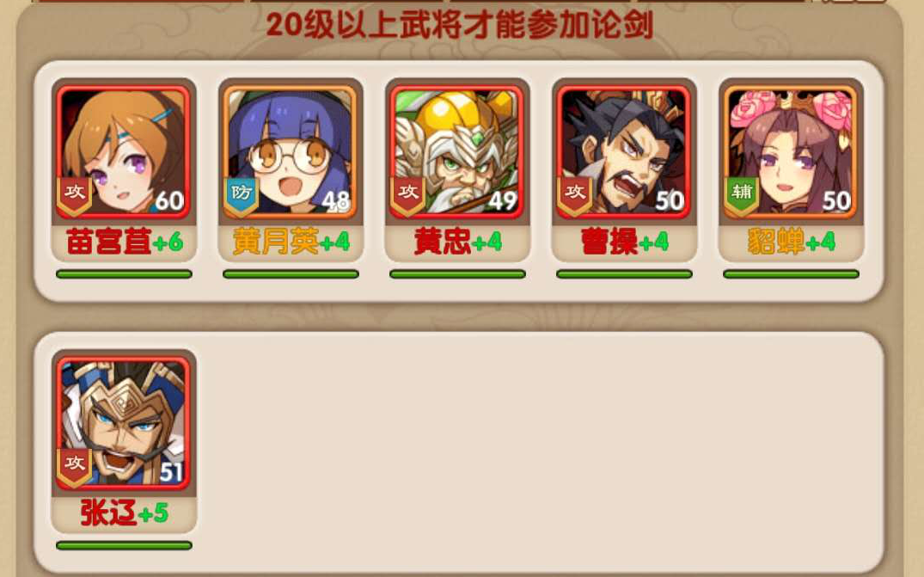Click green 辅 badge on 貂蝉
This screenshot has width=924, height=577.
tap(741, 196)
